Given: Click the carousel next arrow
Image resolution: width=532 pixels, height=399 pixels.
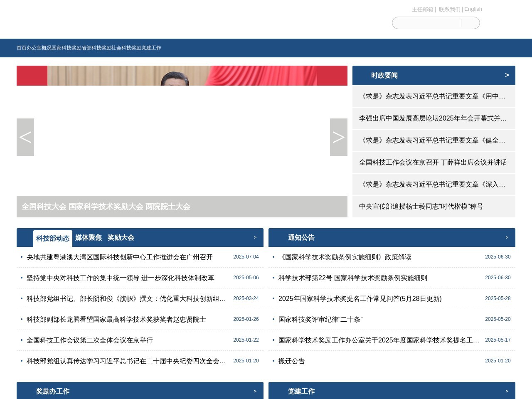Looking at the screenshot, I should tap(338, 137).
